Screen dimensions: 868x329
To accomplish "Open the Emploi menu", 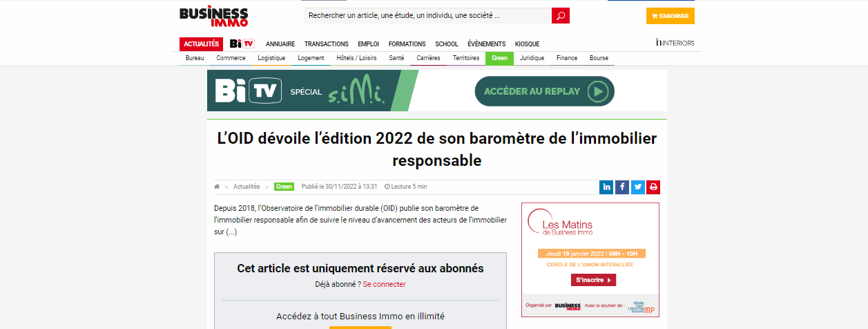I will pyautogui.click(x=369, y=44).
